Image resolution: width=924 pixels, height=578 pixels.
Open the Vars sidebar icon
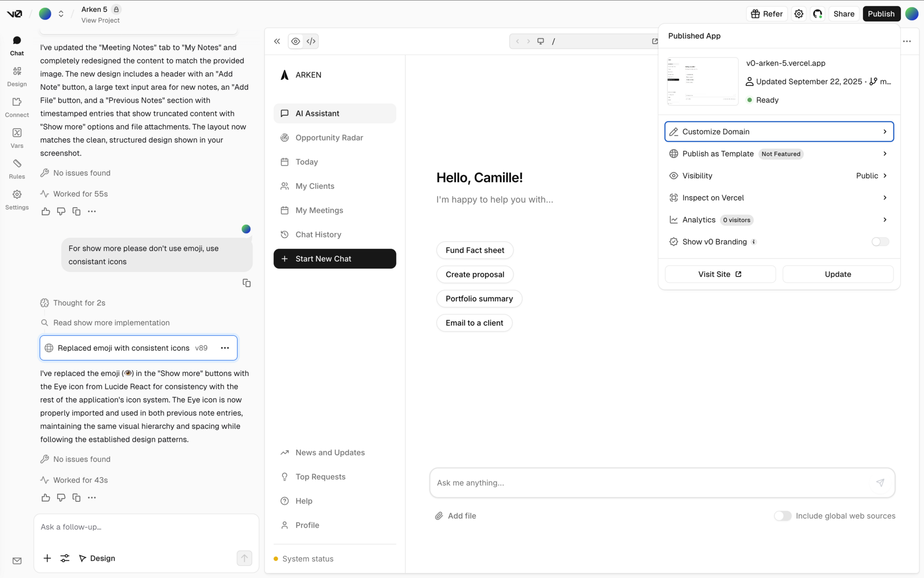[17, 138]
